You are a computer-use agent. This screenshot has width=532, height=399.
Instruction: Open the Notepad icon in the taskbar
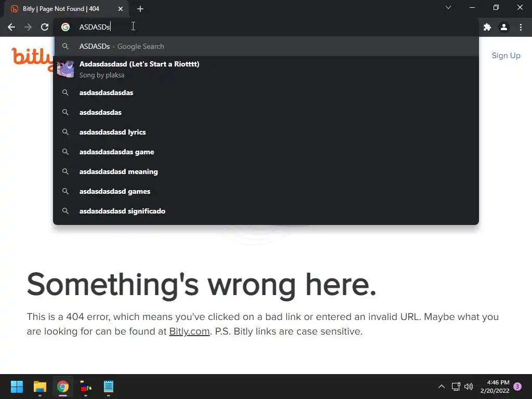pyautogui.click(x=109, y=387)
